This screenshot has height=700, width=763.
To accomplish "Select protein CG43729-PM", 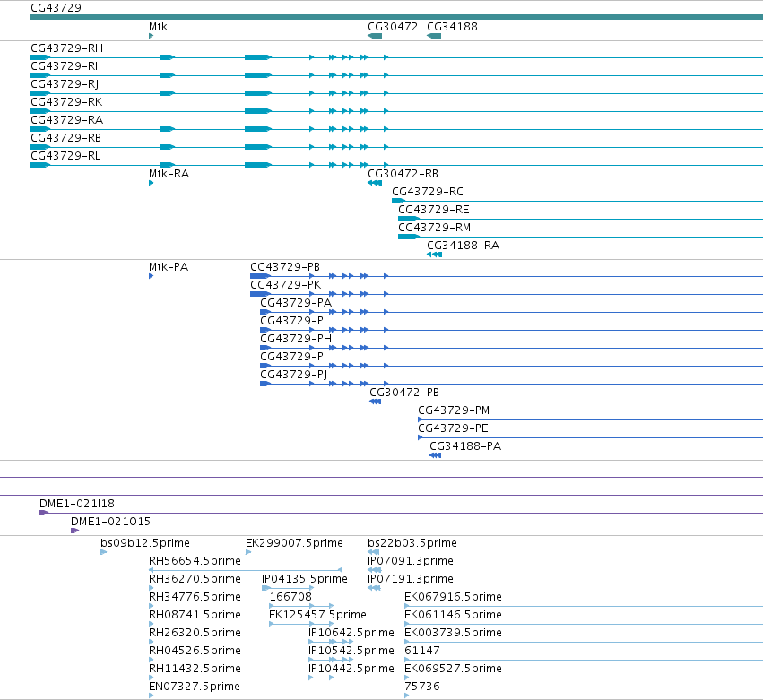I will 454,410.
